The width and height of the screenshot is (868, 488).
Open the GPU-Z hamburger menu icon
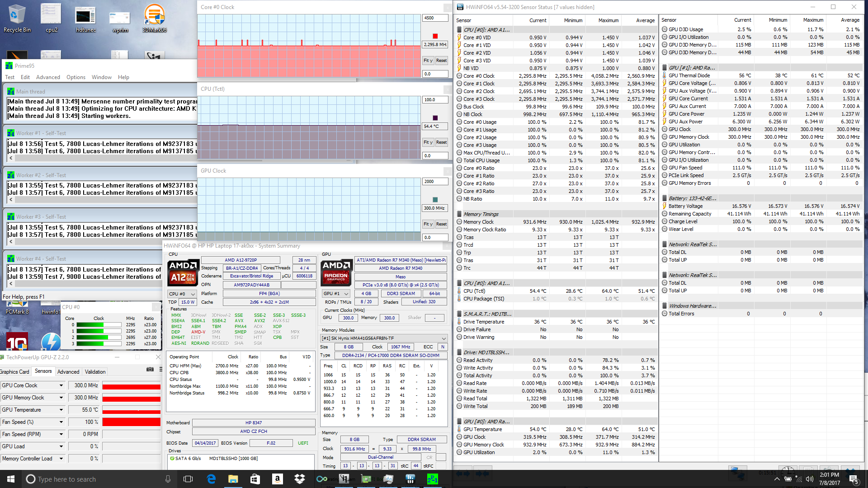pos(161,369)
